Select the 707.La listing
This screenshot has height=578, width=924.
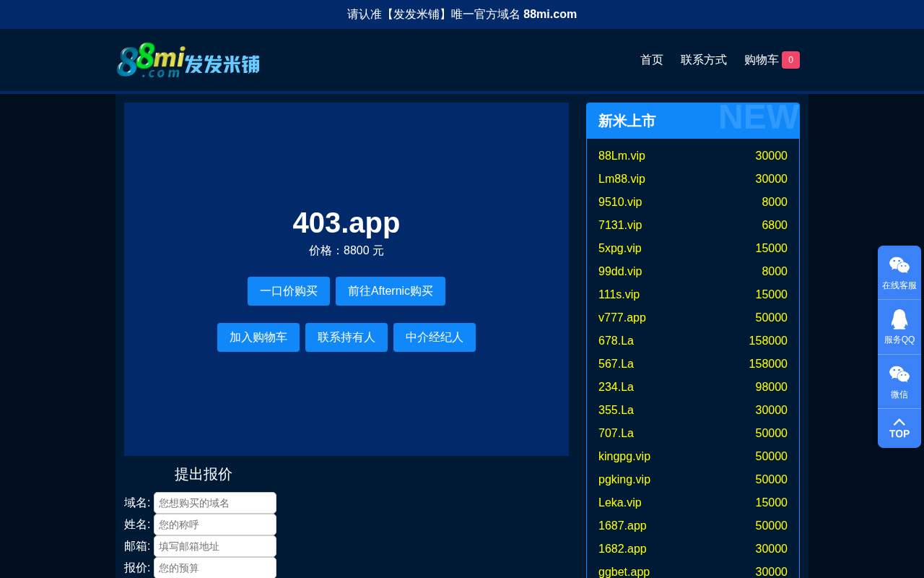coord(616,433)
